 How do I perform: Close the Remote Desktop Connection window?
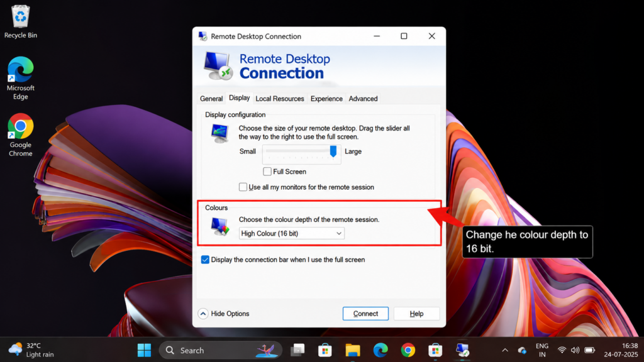[431, 36]
